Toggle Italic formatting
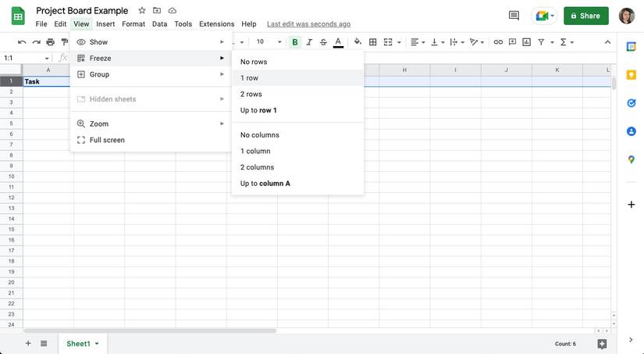The height and width of the screenshot is (354, 644). coord(309,42)
